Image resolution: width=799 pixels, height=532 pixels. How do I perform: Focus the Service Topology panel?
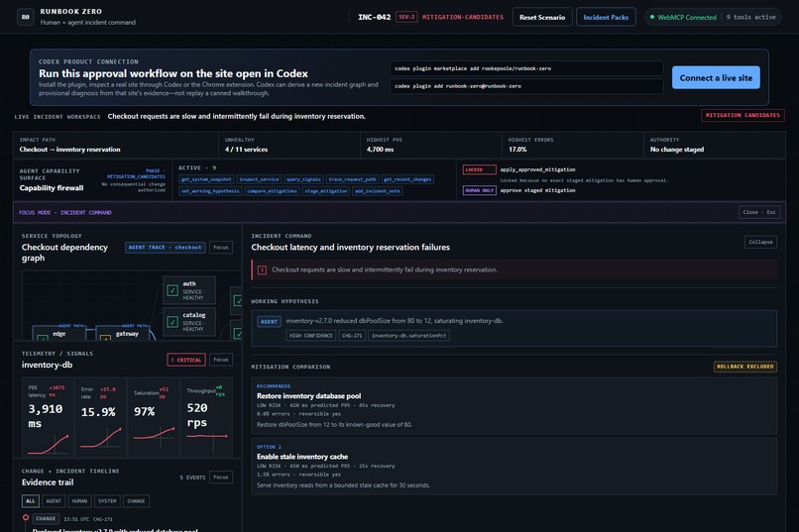point(221,248)
